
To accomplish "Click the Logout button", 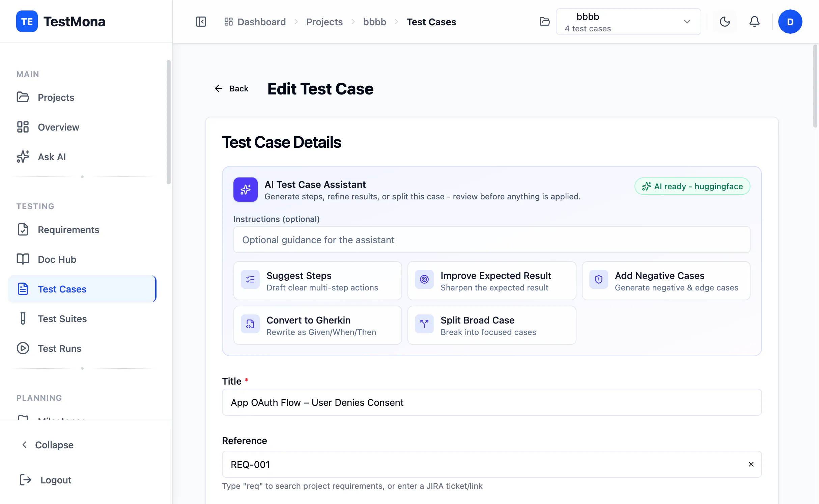I will coord(45,480).
